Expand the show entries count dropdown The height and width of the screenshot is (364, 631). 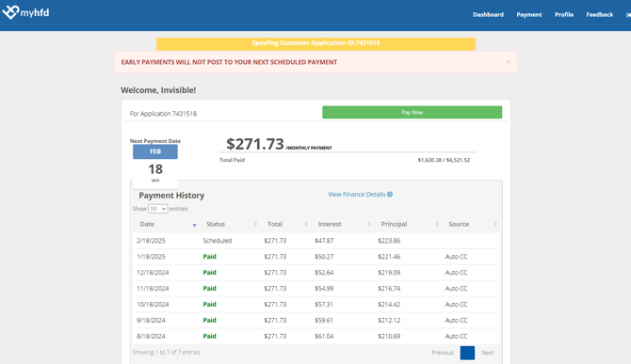[158, 209]
